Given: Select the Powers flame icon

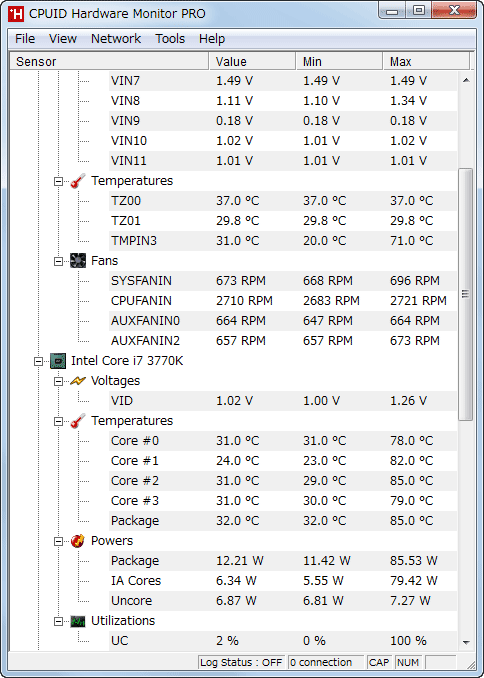Looking at the screenshot, I should point(78,540).
